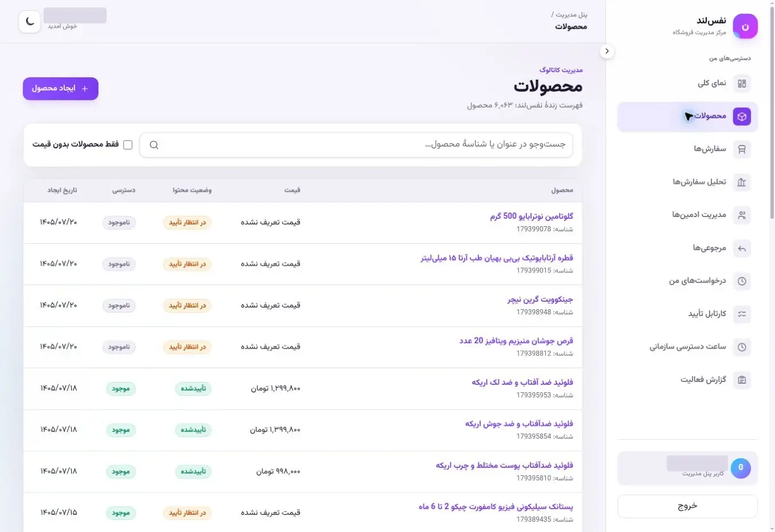
Task: Click the گزارش فعالیت clipboard icon
Action: click(x=742, y=380)
